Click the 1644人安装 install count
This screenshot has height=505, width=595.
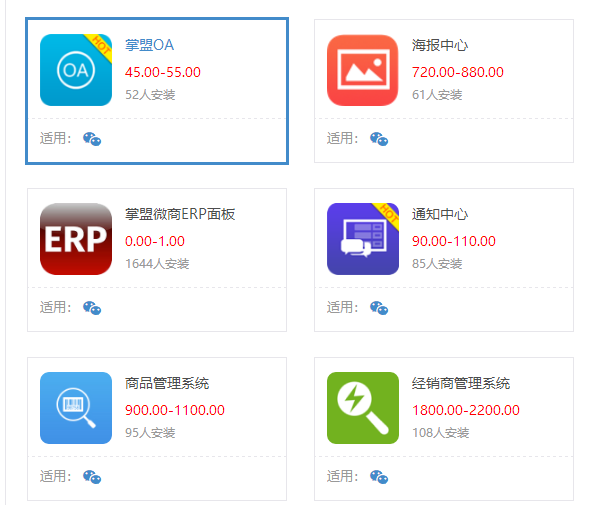157,263
